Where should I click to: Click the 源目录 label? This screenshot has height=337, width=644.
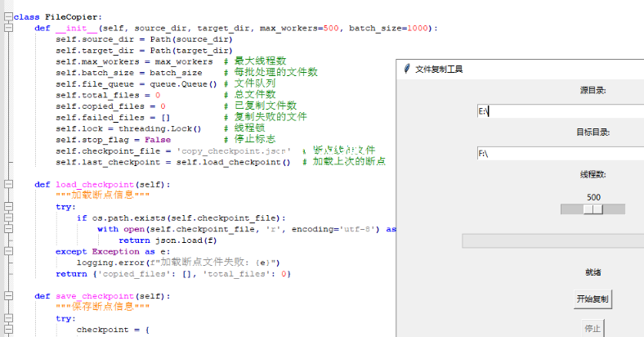coord(593,90)
